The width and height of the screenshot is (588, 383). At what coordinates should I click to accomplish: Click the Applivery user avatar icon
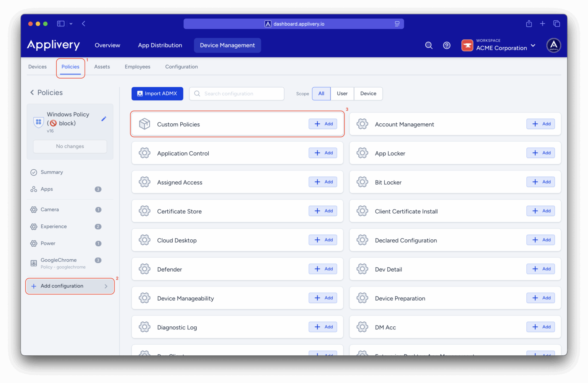pos(554,45)
